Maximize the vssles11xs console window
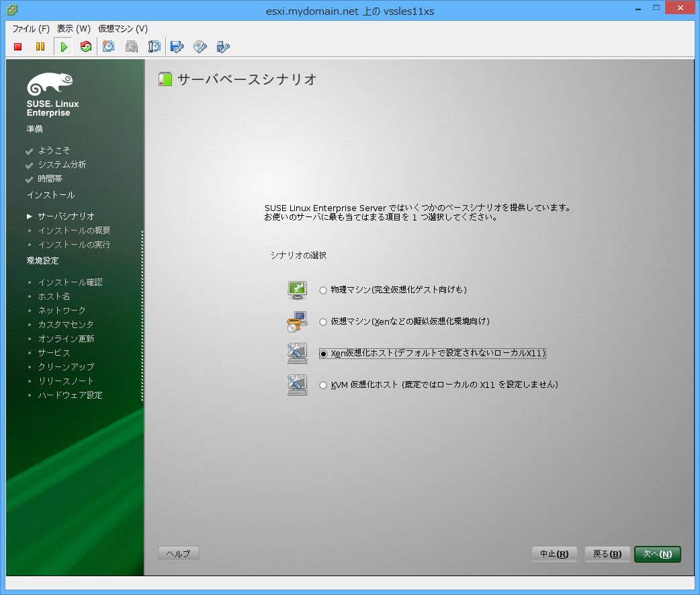The image size is (700, 595). [x=656, y=8]
